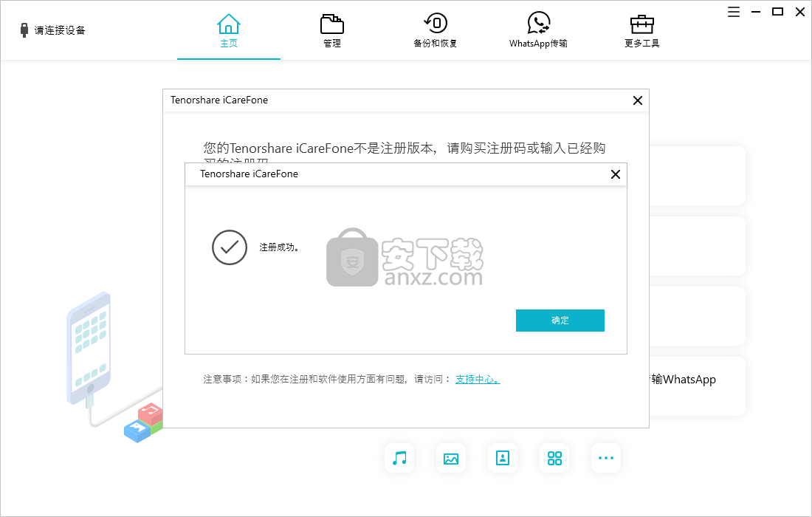Click the more options three-dots icon

tap(606, 458)
